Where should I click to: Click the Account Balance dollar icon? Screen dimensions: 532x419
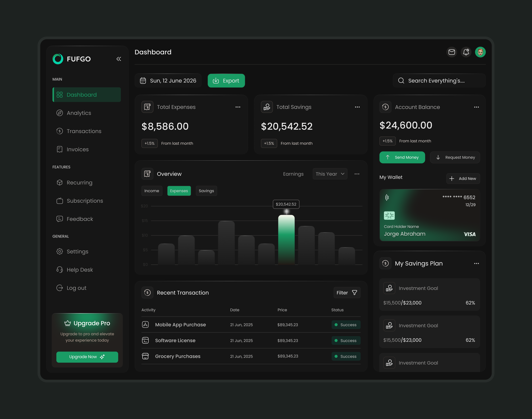point(385,107)
